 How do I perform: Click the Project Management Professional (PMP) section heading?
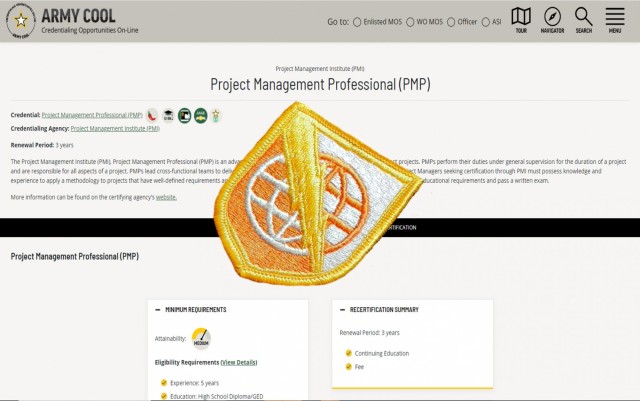pos(75,256)
